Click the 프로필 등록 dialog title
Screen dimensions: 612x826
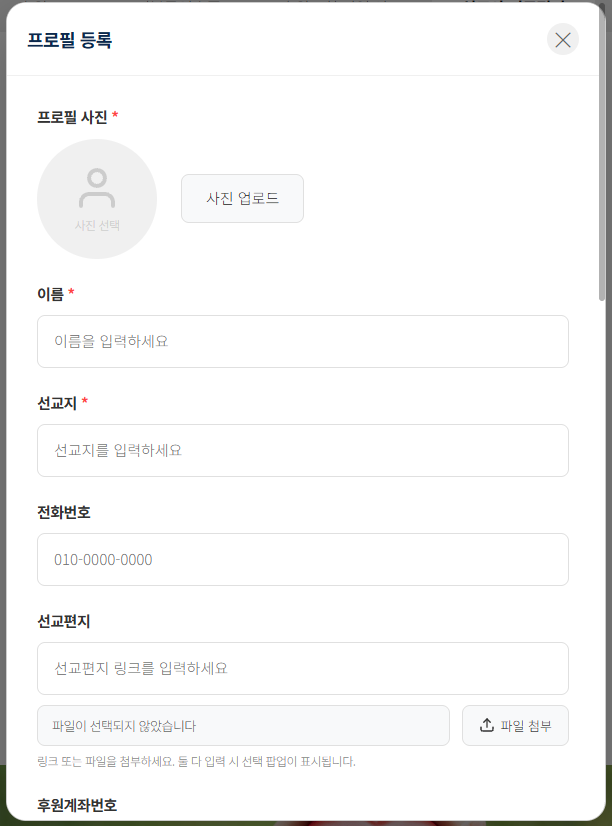69,40
